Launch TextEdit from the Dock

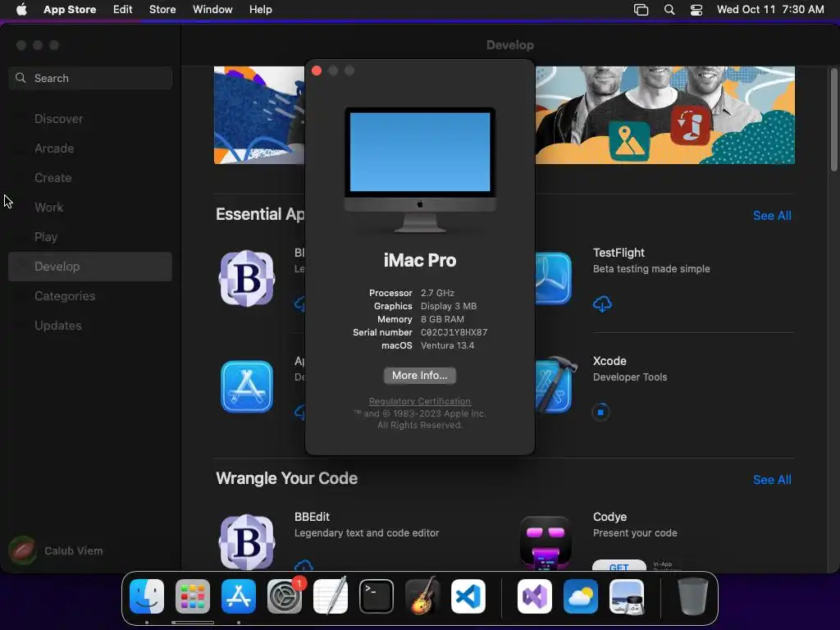point(331,596)
